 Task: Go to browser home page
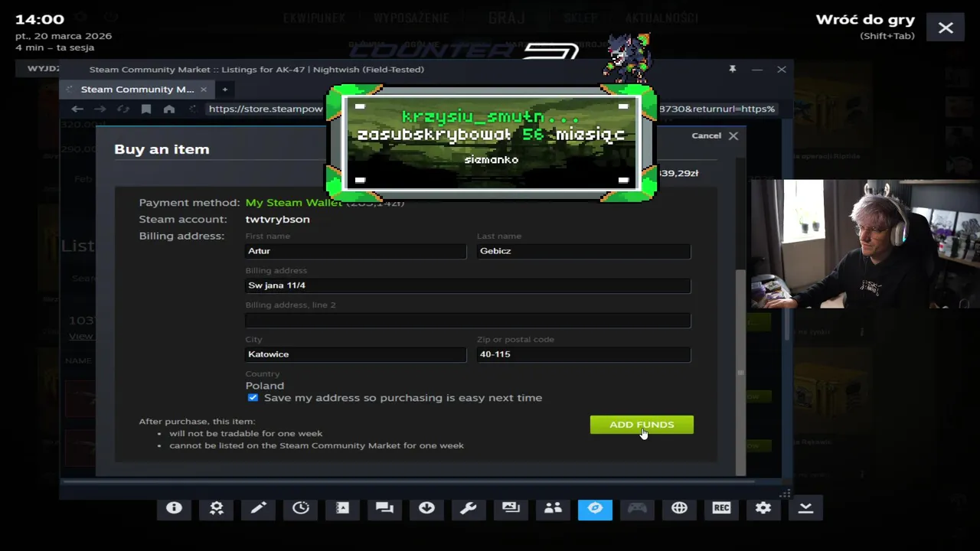pos(169,109)
